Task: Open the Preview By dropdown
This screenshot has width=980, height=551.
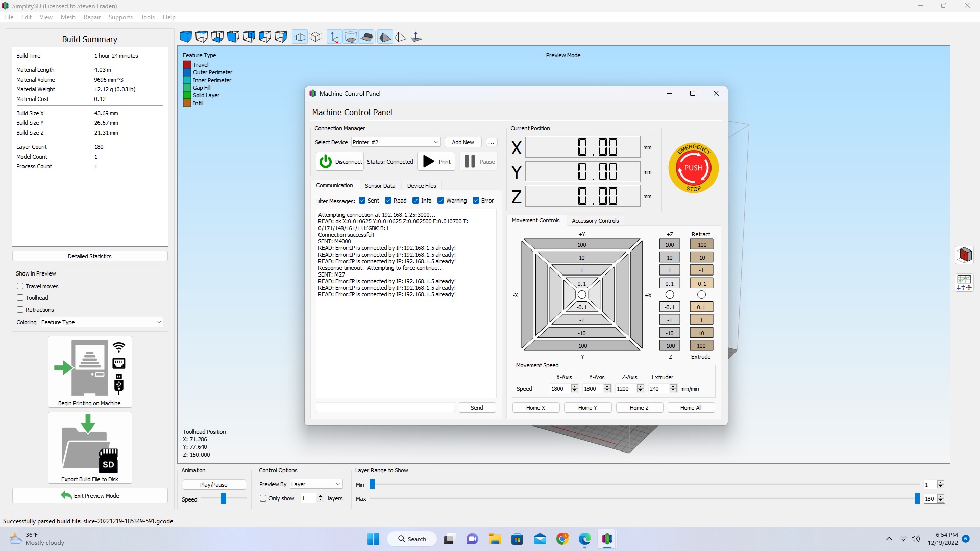Action: click(x=316, y=484)
